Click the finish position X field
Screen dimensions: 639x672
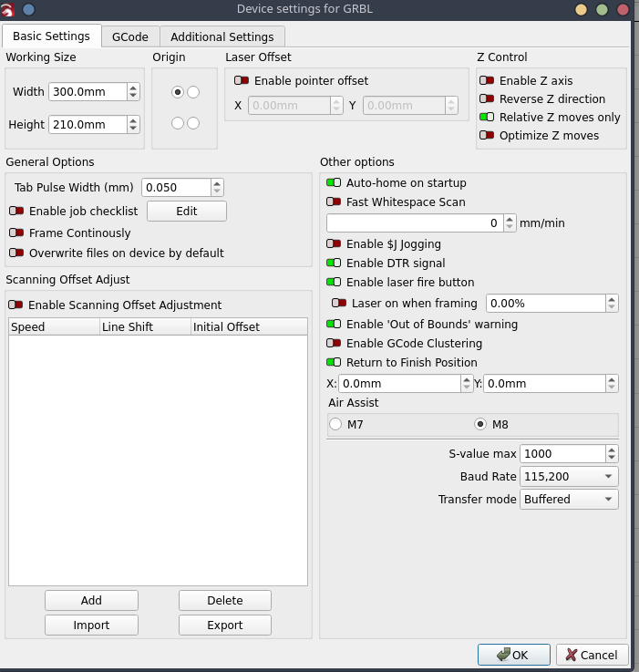click(400, 384)
